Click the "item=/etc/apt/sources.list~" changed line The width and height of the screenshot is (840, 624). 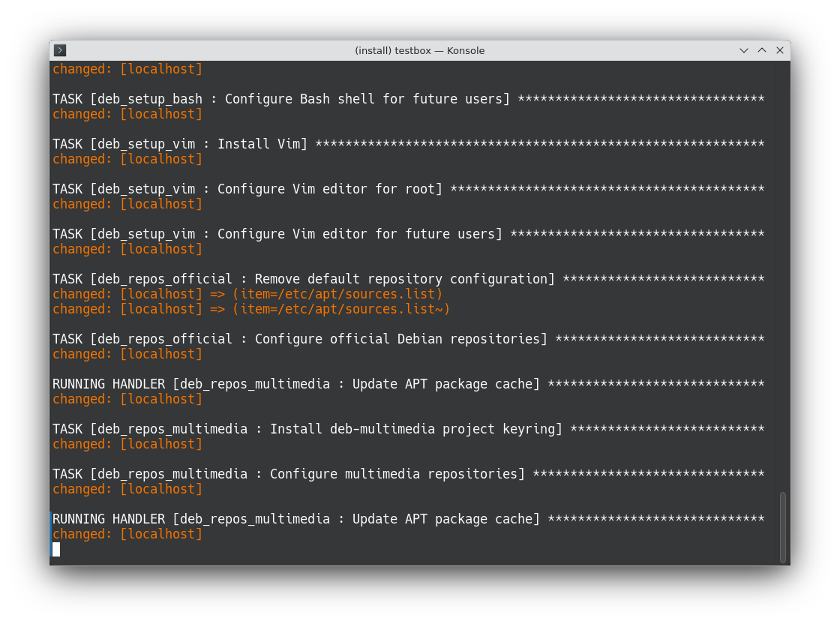[x=251, y=309]
